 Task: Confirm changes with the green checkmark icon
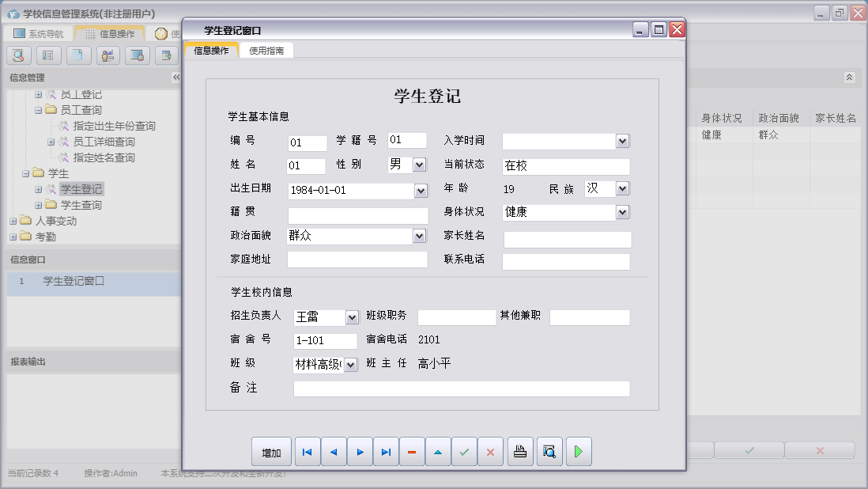464,451
